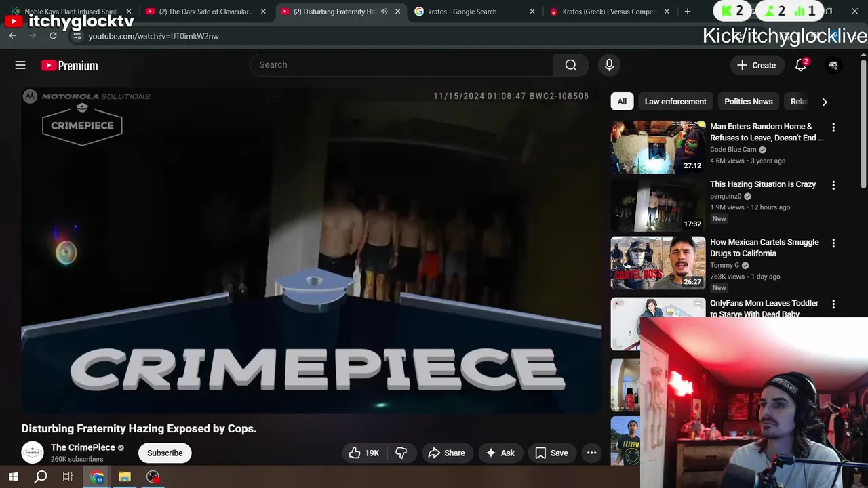Click the browser back arrow

12,35
